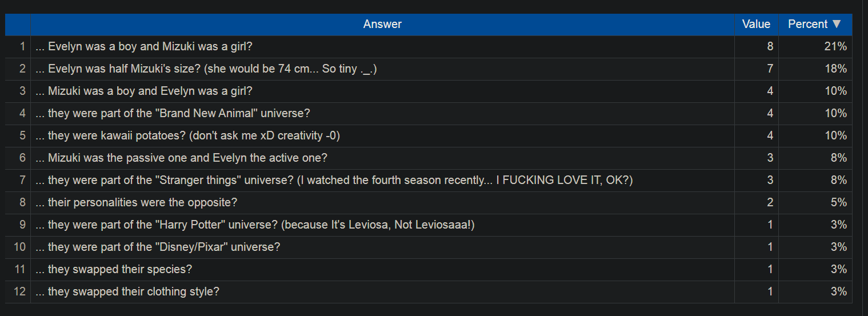Sort by the Answer column header
This screenshot has height=316, width=868.
click(382, 25)
